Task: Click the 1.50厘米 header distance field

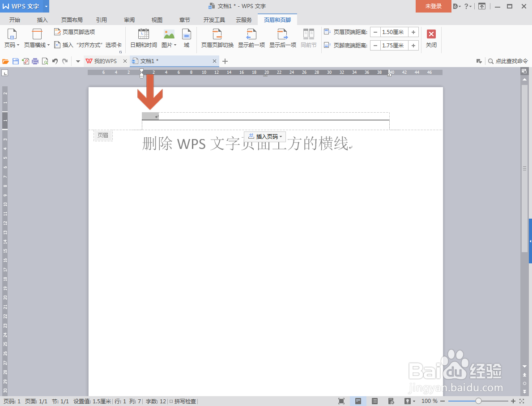Action: 394,32
